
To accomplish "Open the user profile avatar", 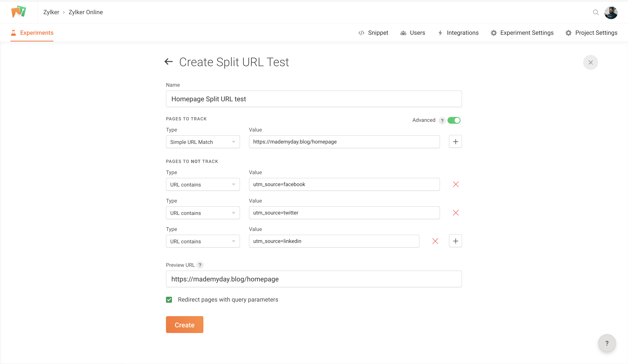I will click(611, 13).
